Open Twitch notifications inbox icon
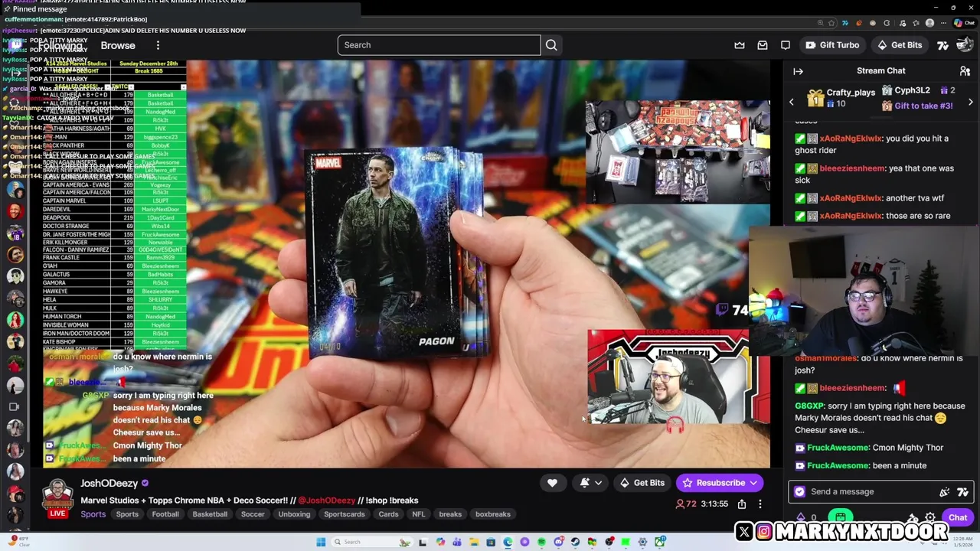This screenshot has height=551, width=980. point(763,45)
